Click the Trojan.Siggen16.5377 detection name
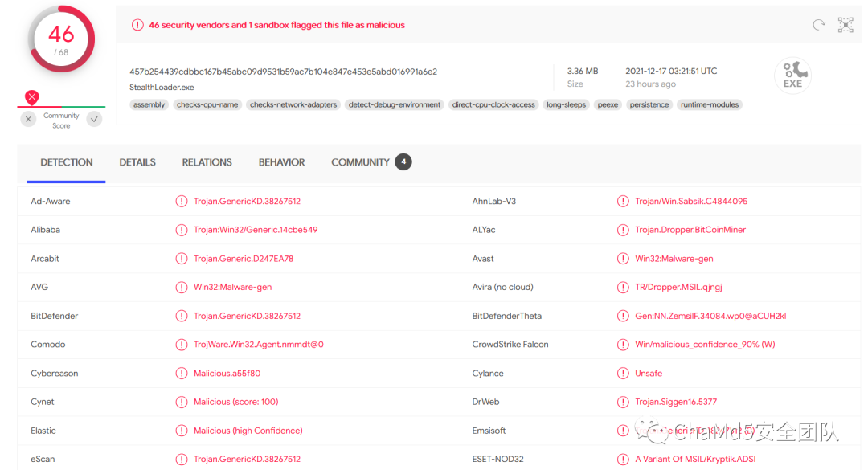The width and height of the screenshot is (868, 470). coord(676,402)
